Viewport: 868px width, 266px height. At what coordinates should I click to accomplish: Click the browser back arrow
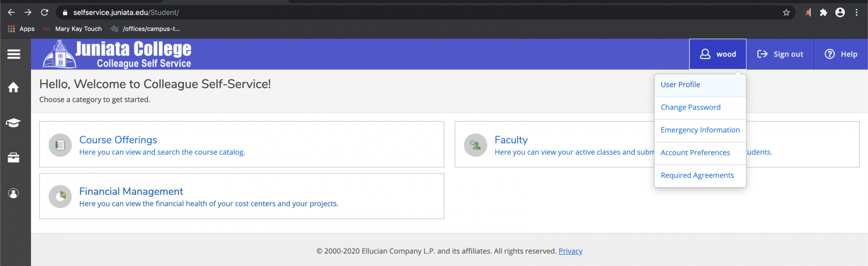pos(11,12)
